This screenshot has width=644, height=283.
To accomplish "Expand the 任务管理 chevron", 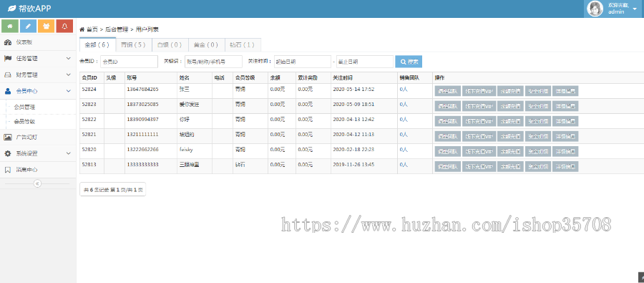I will click(69, 59).
